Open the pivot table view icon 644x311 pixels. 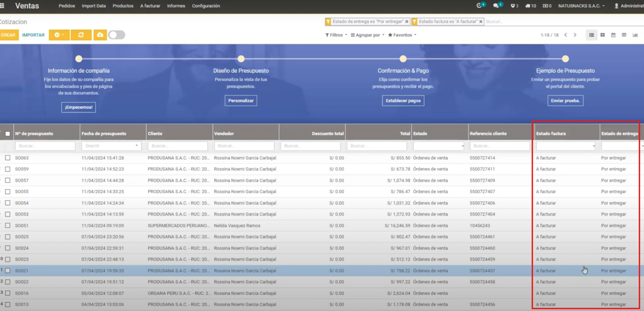(x=624, y=35)
